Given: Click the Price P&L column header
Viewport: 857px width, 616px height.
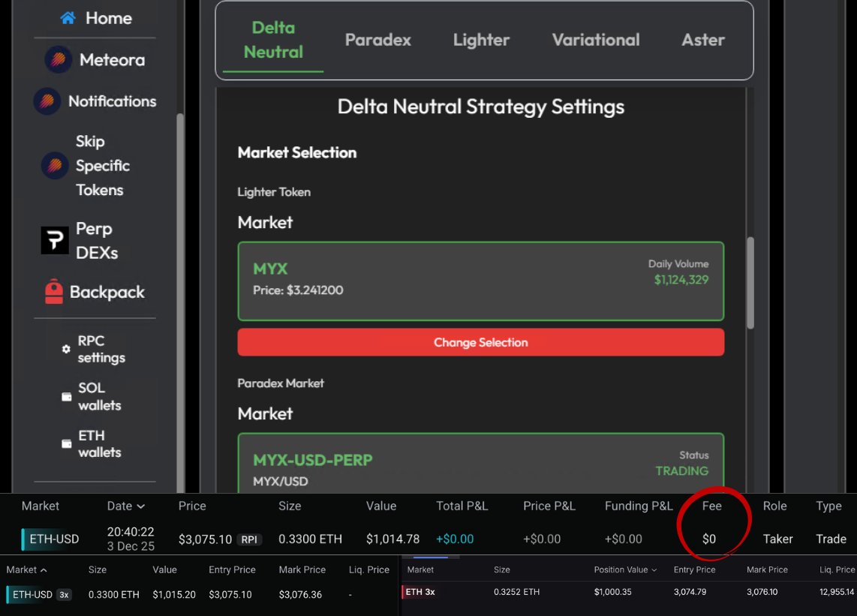Looking at the screenshot, I should [x=549, y=506].
